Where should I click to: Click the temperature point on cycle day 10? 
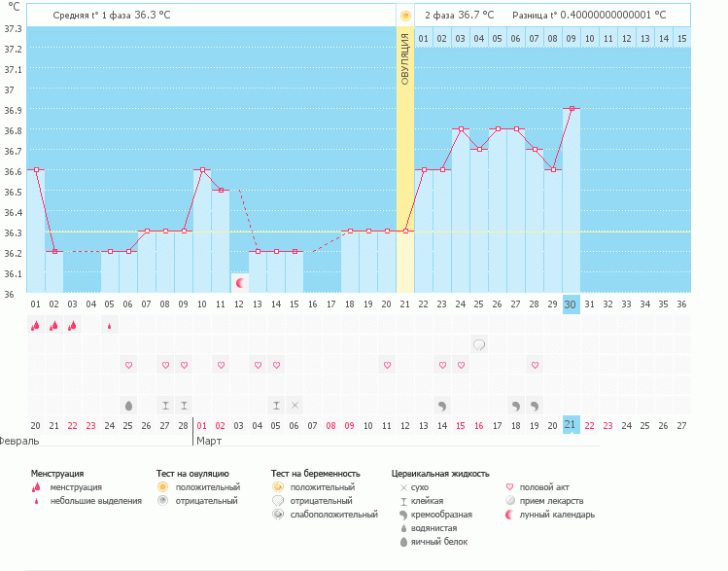point(202,170)
